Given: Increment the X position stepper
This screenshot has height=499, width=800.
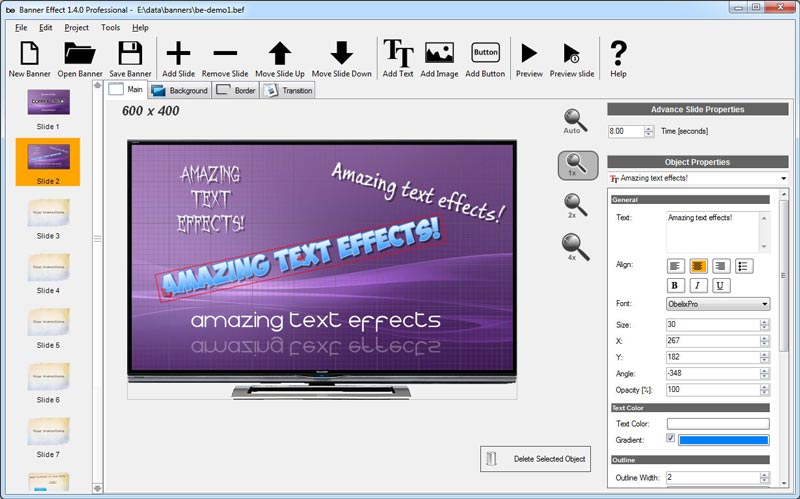Looking at the screenshot, I should click(764, 338).
